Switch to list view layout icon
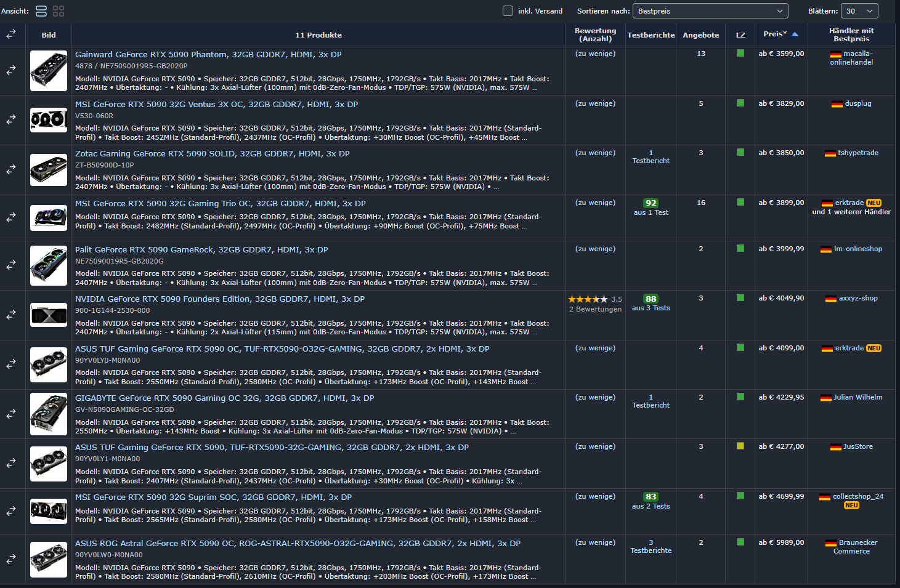Viewport: 900px width, 588px height. pyautogui.click(x=41, y=11)
